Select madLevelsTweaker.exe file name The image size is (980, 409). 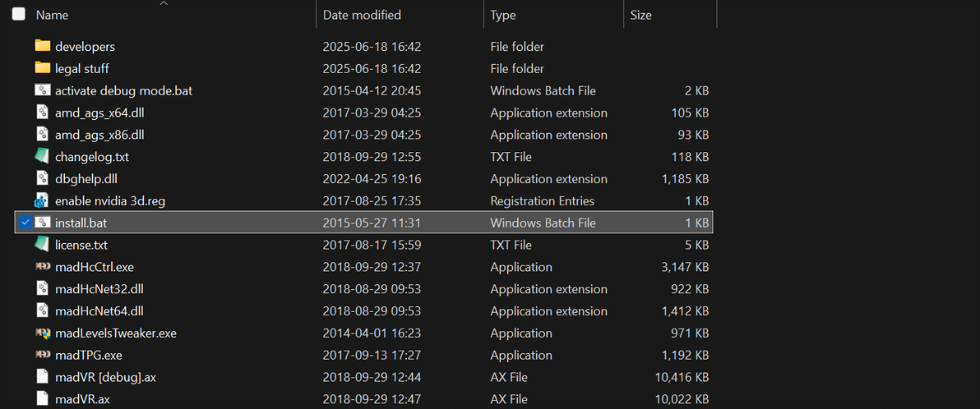click(x=116, y=333)
